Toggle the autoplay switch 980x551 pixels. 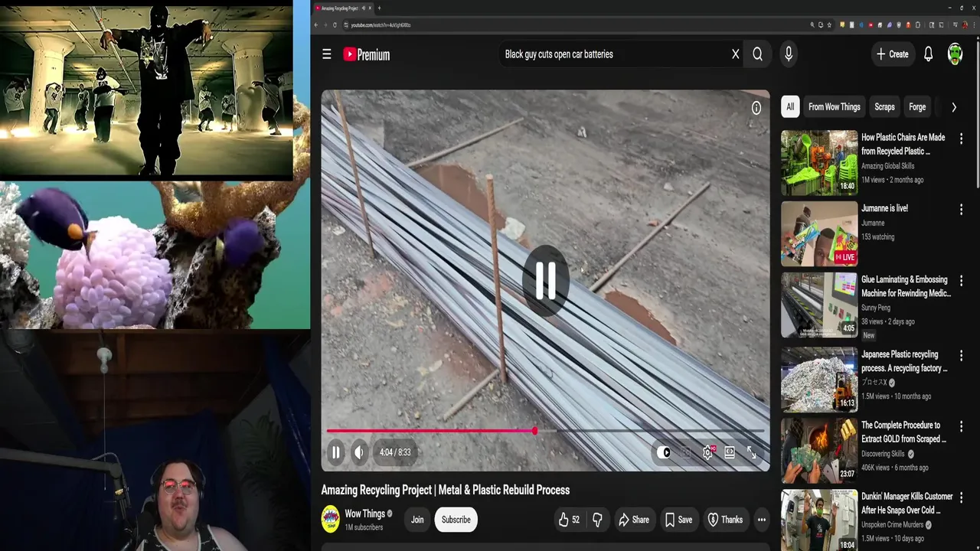(x=664, y=452)
